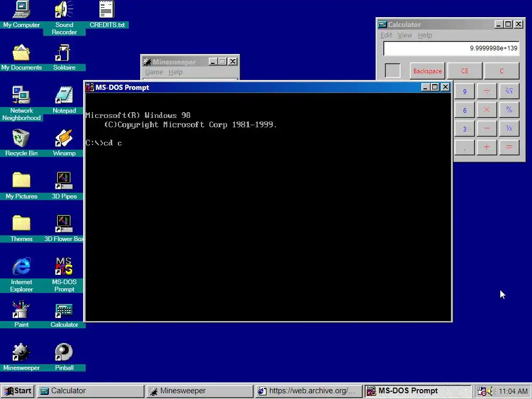Click the Calculator memory indicator box

[393, 71]
